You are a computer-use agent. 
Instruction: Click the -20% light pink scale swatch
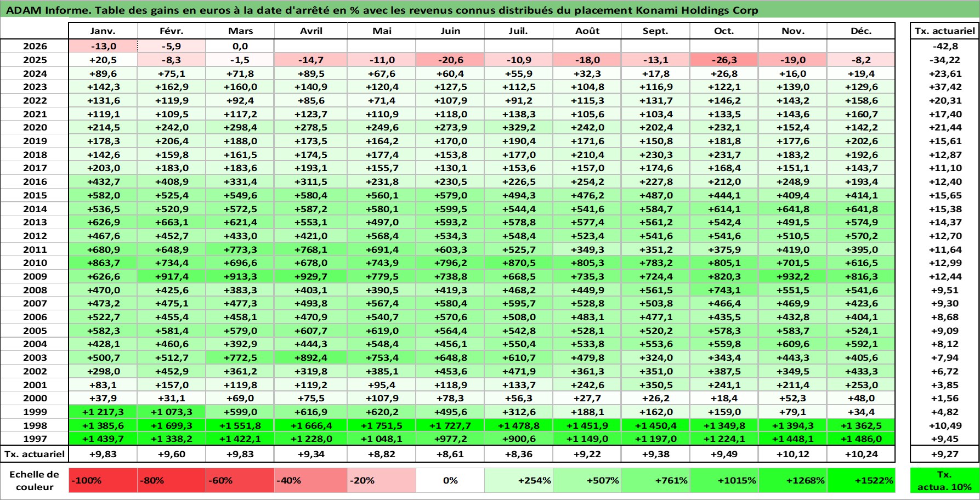pyautogui.click(x=382, y=480)
